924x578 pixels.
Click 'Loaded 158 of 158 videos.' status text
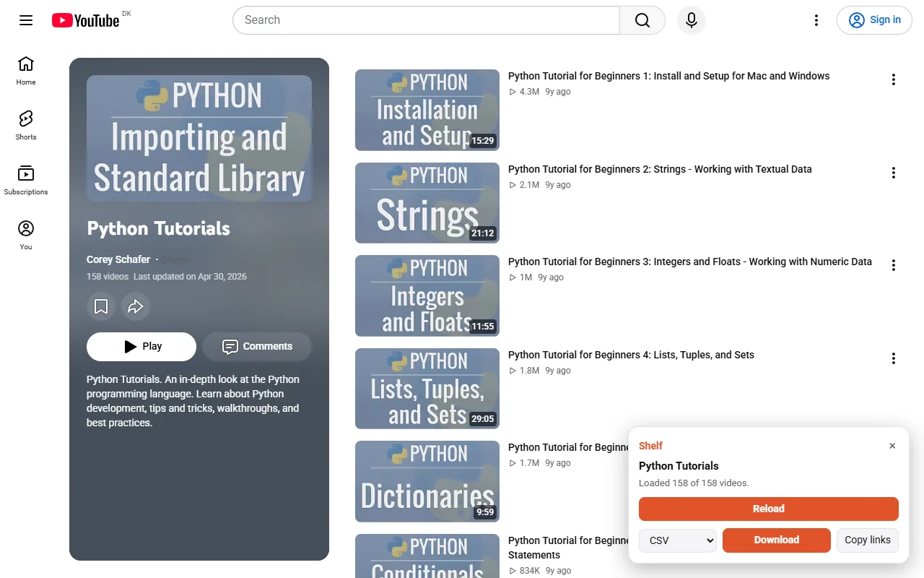pyautogui.click(x=694, y=483)
